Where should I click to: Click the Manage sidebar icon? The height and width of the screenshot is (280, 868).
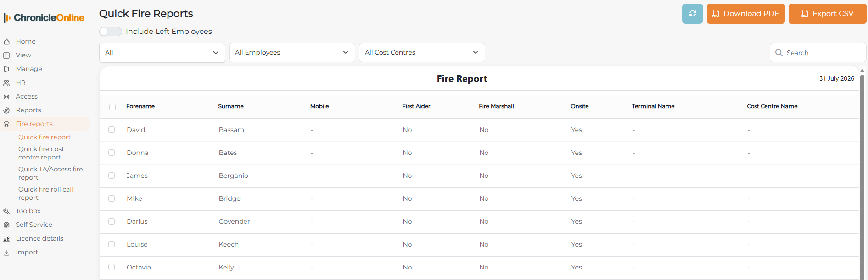pos(6,69)
